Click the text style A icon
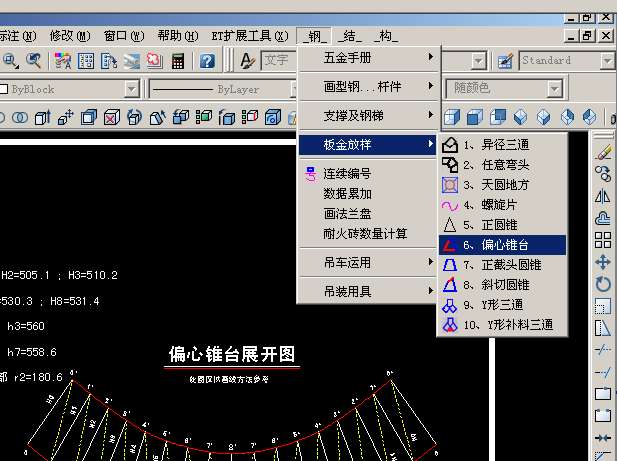The image size is (617, 461). point(248,61)
